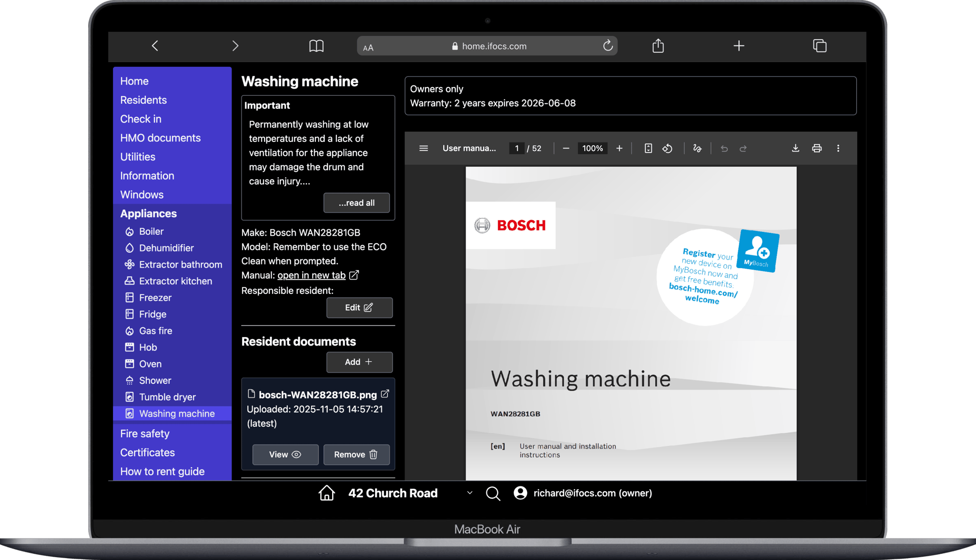
Task: Open the How to rent guide
Action: (163, 471)
